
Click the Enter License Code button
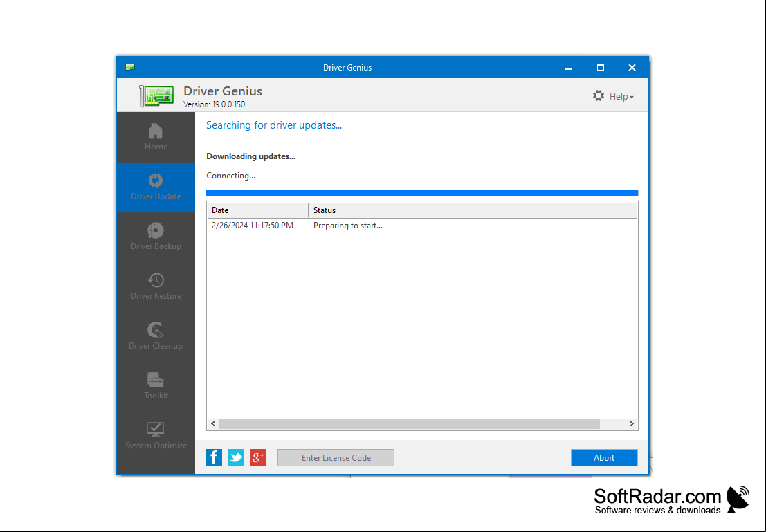[336, 458]
